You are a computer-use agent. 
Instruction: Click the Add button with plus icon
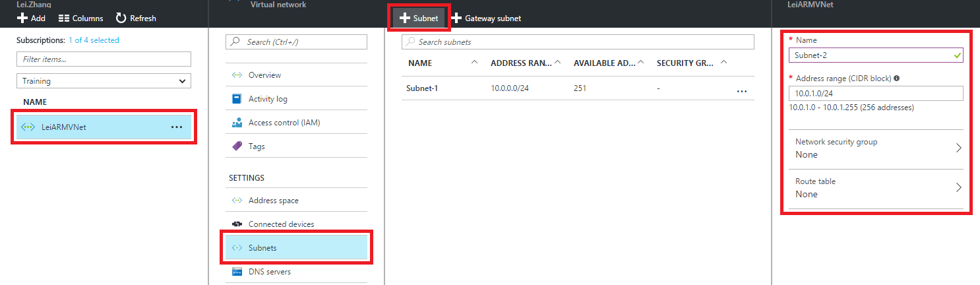point(31,18)
